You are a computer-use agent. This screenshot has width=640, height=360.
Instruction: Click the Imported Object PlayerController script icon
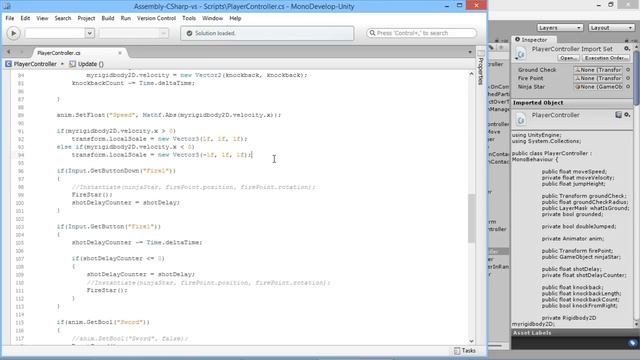520,120
